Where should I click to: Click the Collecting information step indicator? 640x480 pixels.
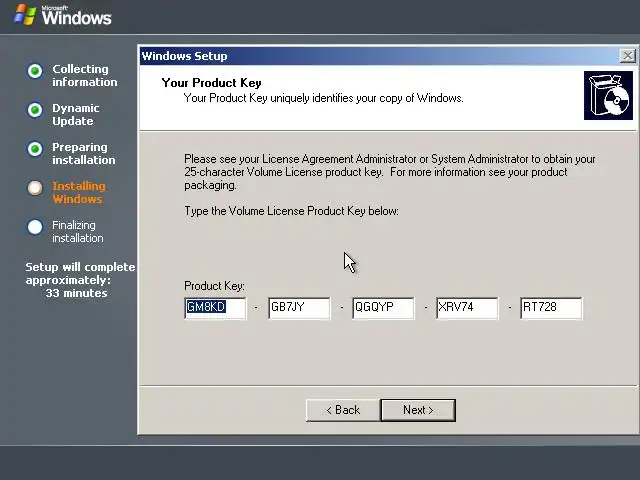coord(35,71)
